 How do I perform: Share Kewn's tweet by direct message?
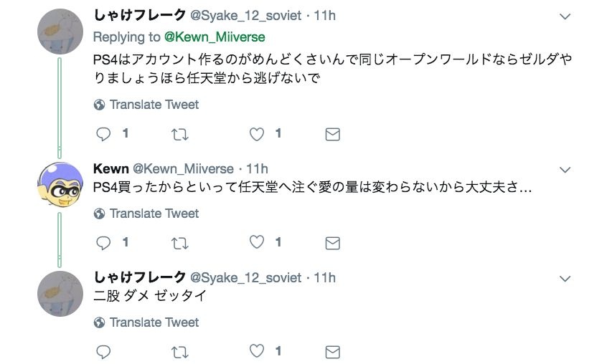coord(332,243)
